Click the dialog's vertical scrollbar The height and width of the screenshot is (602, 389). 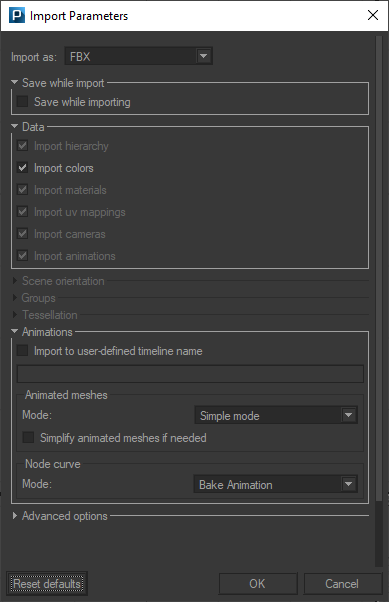tap(379, 269)
